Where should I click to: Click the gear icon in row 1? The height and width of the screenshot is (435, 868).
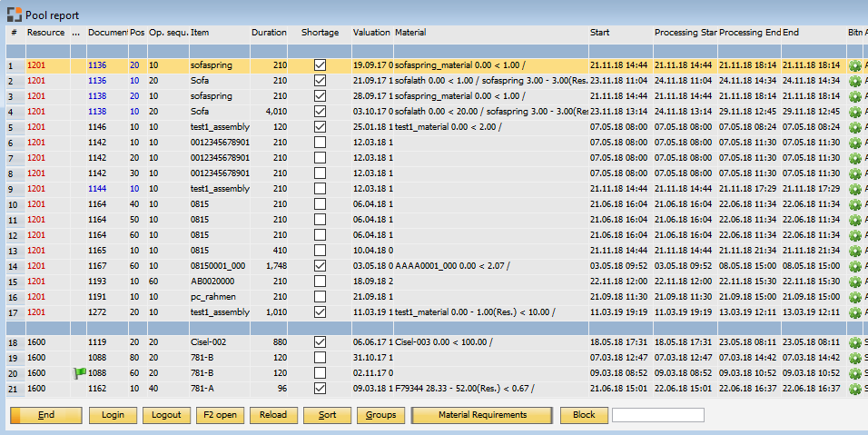854,65
